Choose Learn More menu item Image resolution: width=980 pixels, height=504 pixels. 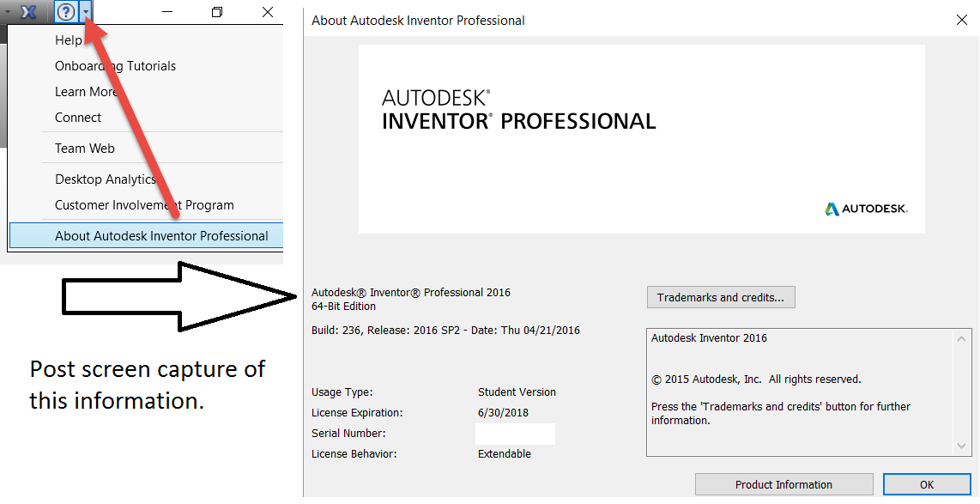[x=86, y=92]
